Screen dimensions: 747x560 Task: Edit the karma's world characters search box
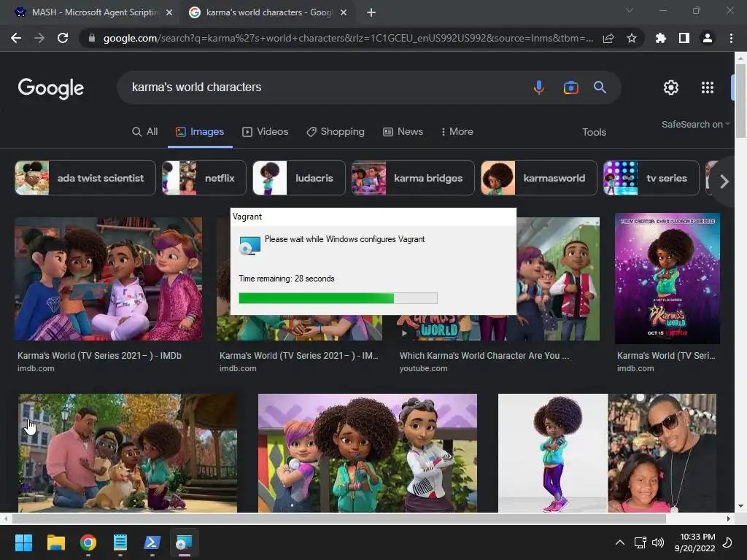pyautogui.click(x=324, y=87)
